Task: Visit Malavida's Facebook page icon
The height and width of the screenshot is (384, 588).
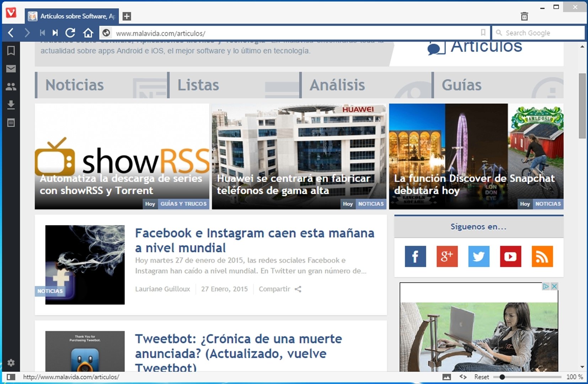Action: tap(415, 256)
